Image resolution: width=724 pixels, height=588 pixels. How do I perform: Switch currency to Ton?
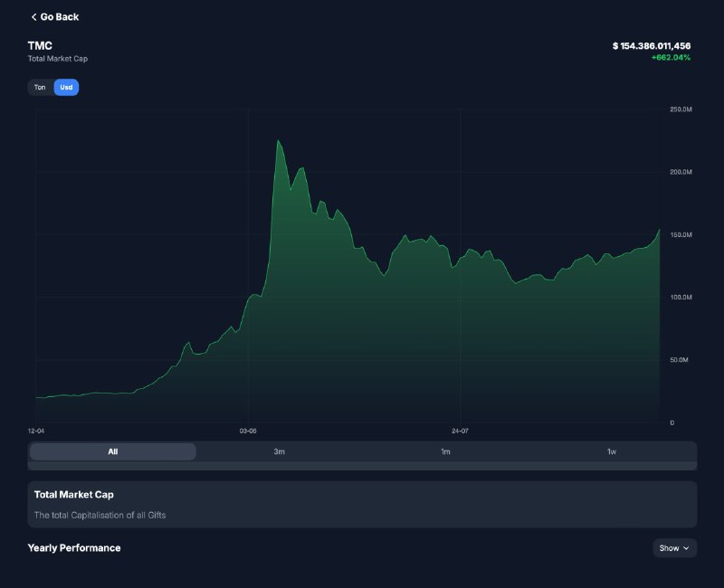40,87
